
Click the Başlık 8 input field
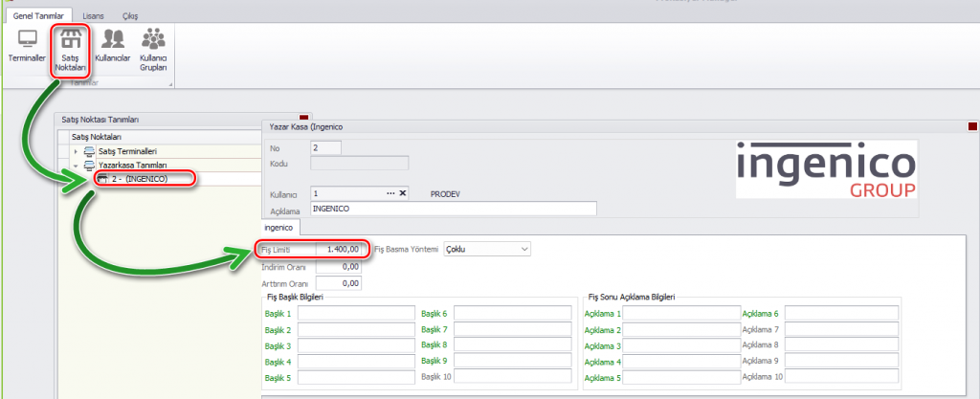coord(513,344)
